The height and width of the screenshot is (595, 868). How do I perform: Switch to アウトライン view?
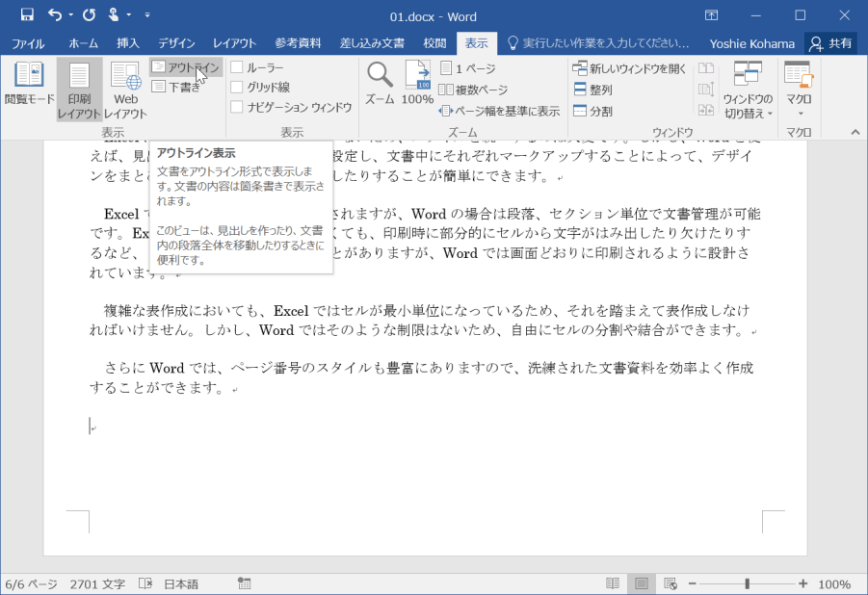[x=186, y=67]
